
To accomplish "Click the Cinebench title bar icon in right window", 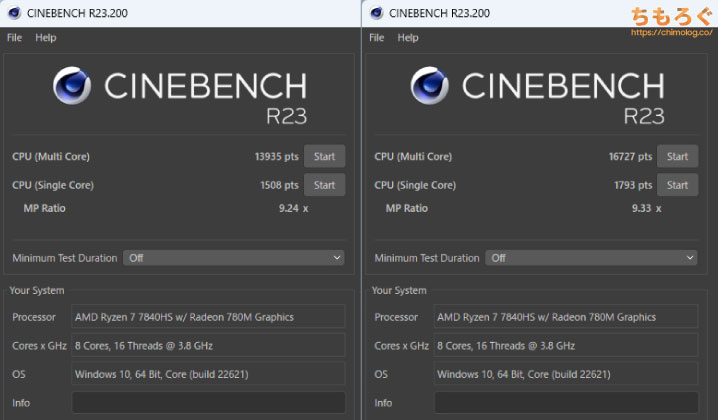I will coord(376,13).
